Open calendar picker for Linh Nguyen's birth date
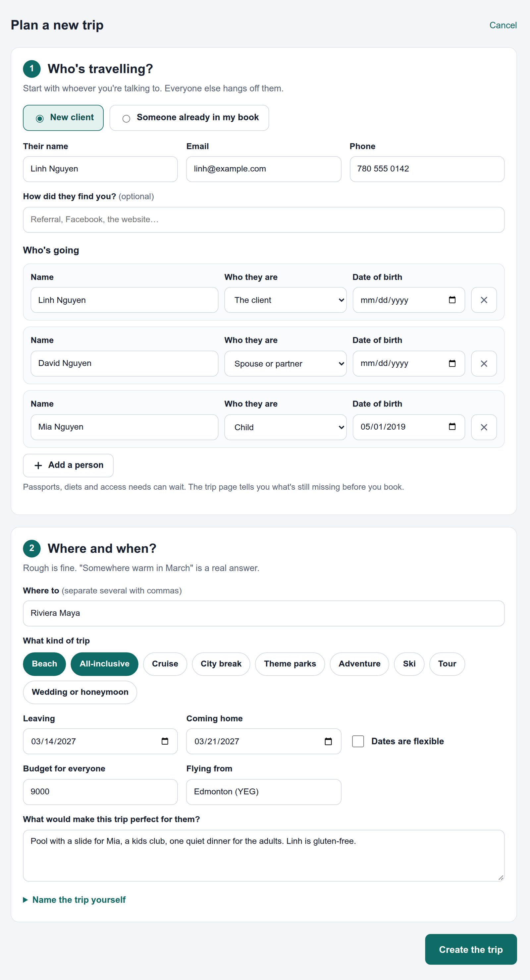Screen dimensions: 530x980 [x=452, y=300]
